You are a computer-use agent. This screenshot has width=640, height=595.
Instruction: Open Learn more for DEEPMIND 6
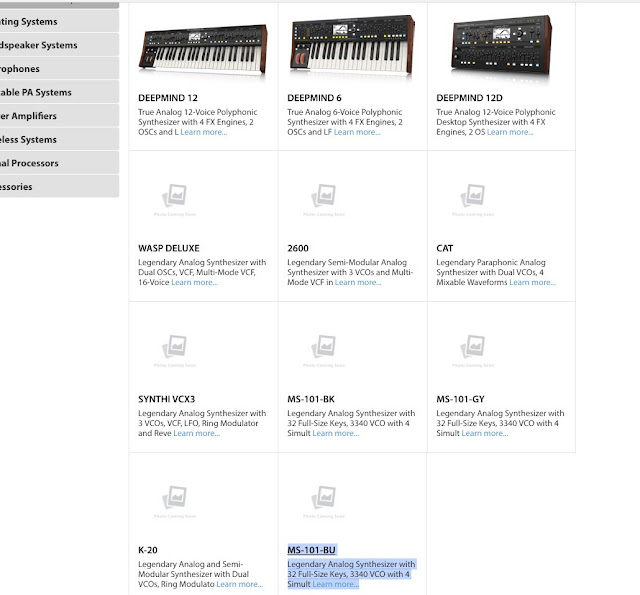tap(357, 132)
